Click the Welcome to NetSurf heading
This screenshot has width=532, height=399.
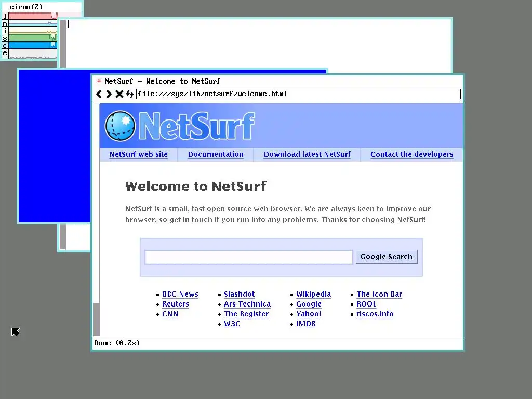(x=196, y=187)
